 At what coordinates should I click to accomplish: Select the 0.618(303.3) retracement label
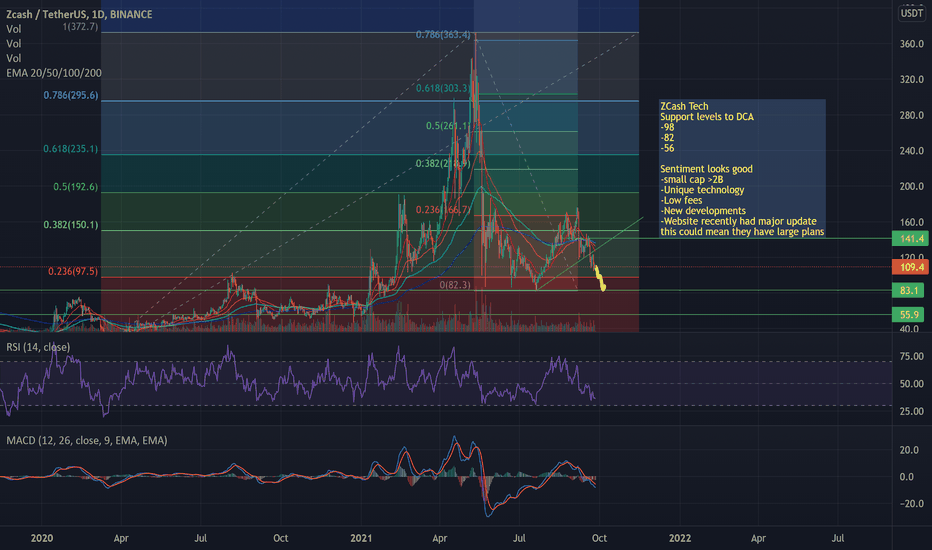point(443,88)
